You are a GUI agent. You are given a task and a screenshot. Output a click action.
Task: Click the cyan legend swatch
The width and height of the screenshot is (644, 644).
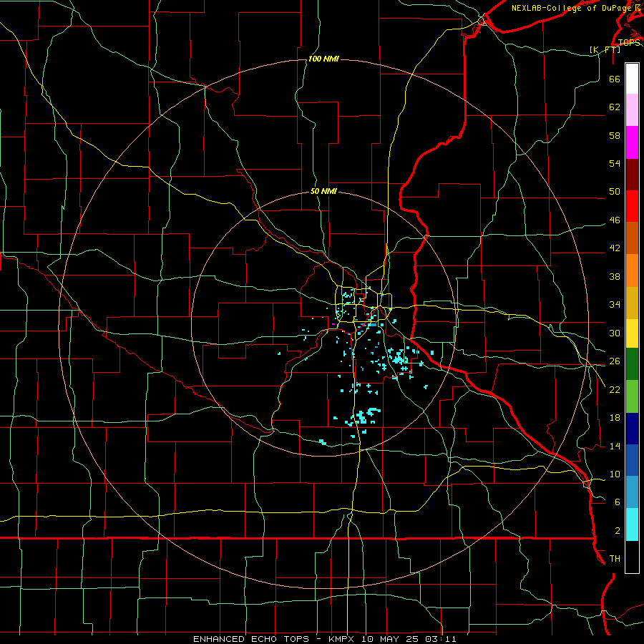tap(632, 525)
